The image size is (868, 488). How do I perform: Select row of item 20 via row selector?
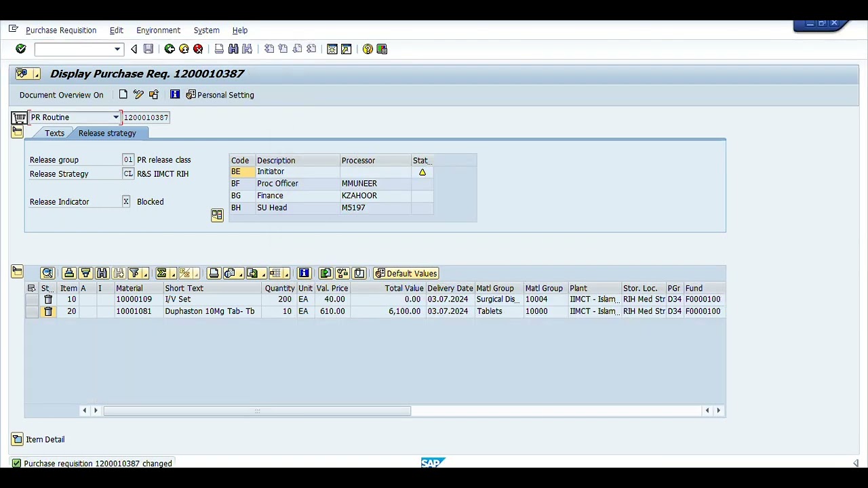[x=31, y=311]
